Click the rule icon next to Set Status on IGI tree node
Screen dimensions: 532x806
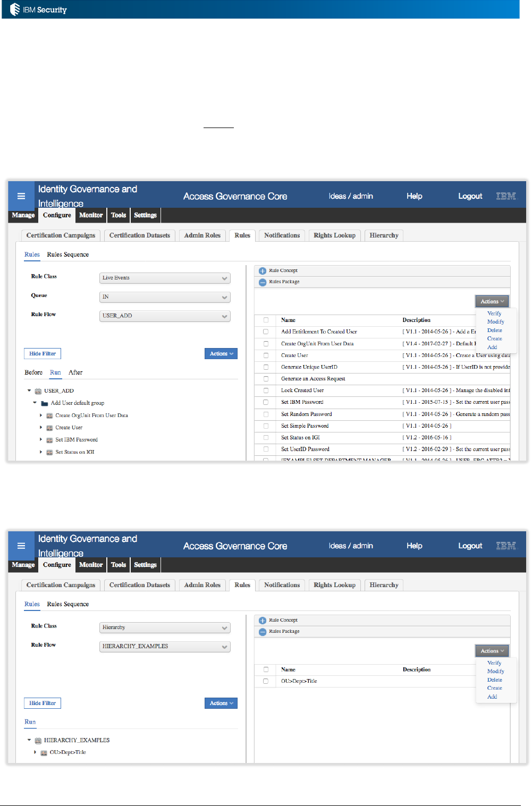(49, 452)
